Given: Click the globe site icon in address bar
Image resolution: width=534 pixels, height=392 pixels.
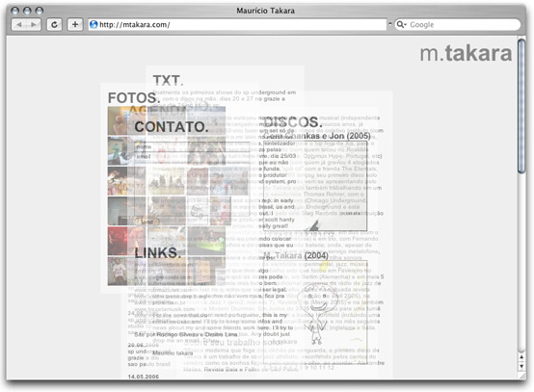Looking at the screenshot, I should click(x=93, y=24).
